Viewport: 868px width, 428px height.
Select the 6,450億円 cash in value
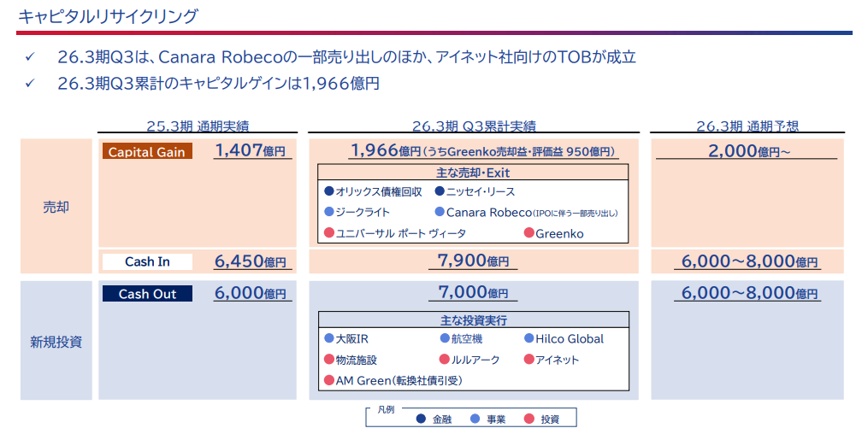coord(252,261)
